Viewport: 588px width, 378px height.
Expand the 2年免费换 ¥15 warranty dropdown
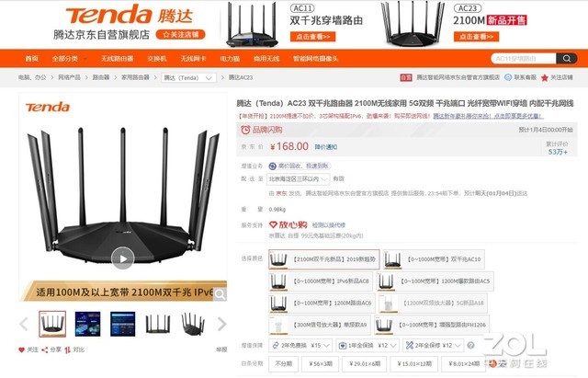point(300,345)
